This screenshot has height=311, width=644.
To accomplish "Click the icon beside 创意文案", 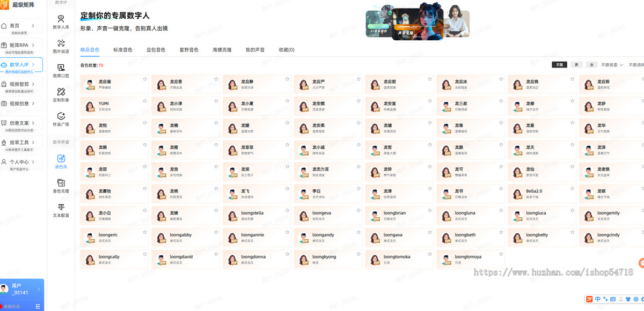I will point(4,123).
